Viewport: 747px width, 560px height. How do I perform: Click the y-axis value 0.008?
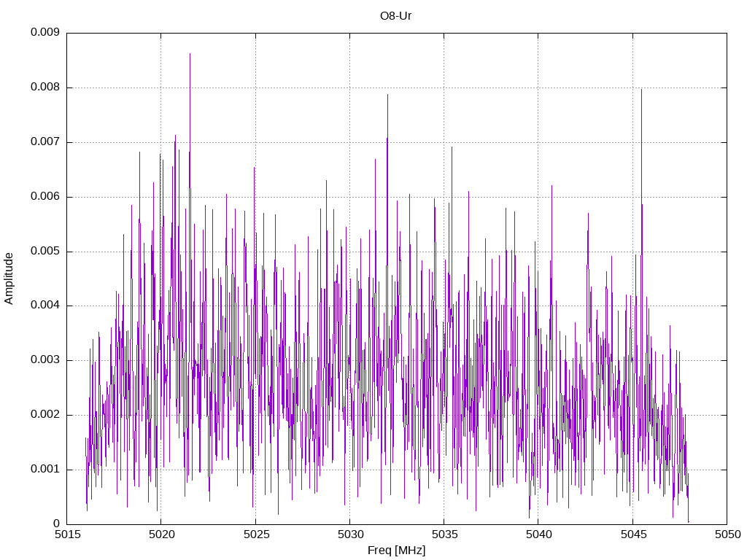[44, 87]
